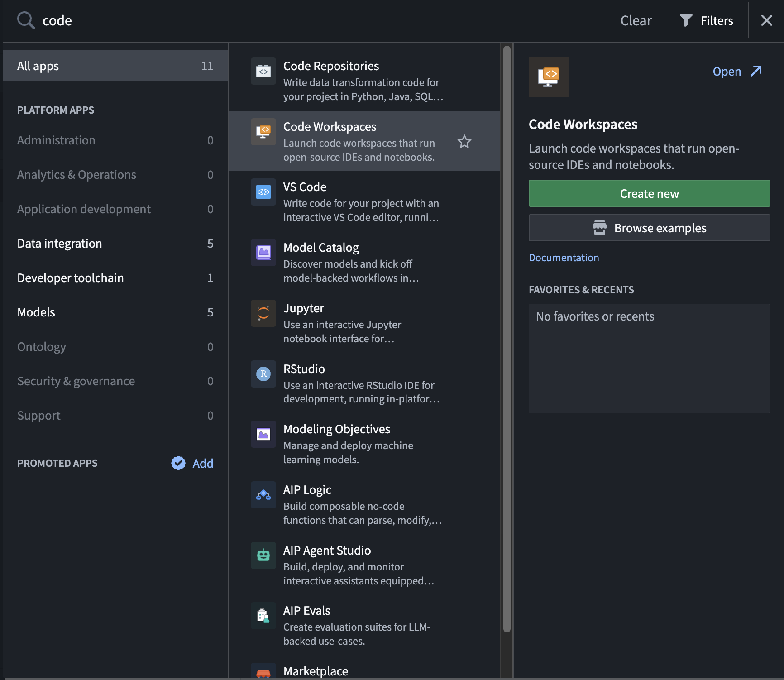Filter by Developer toolchain category
784x680 pixels.
(x=115, y=278)
